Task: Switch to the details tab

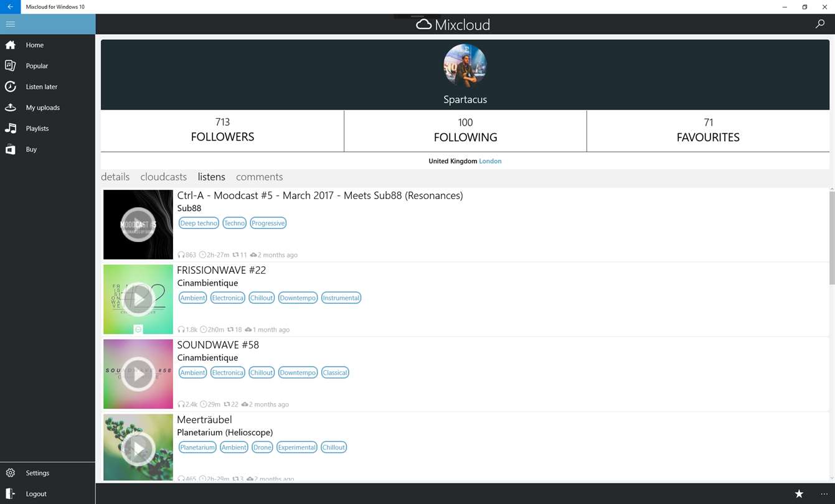Action: [x=115, y=177]
